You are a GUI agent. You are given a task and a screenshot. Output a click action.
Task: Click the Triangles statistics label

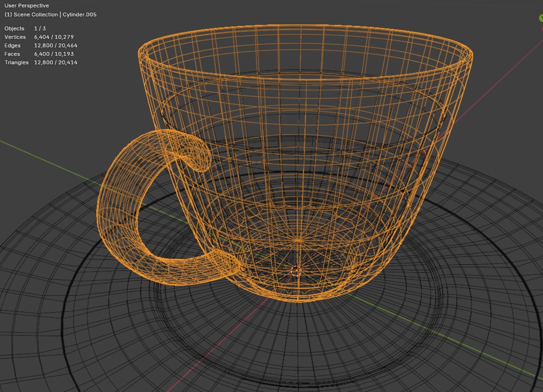click(16, 63)
